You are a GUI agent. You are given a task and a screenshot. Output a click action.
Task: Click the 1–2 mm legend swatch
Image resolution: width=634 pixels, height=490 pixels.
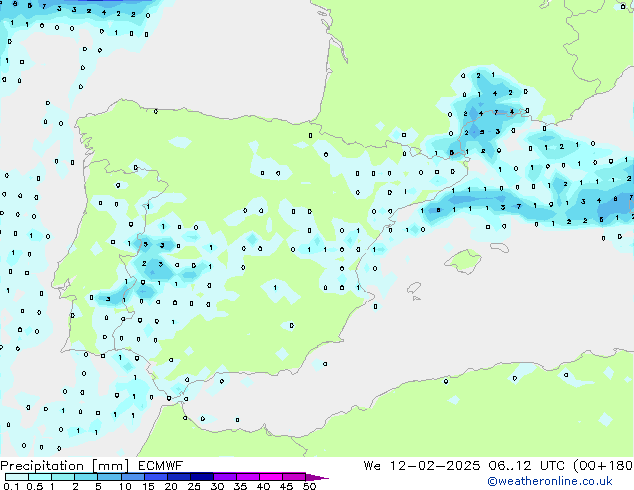click(63, 477)
